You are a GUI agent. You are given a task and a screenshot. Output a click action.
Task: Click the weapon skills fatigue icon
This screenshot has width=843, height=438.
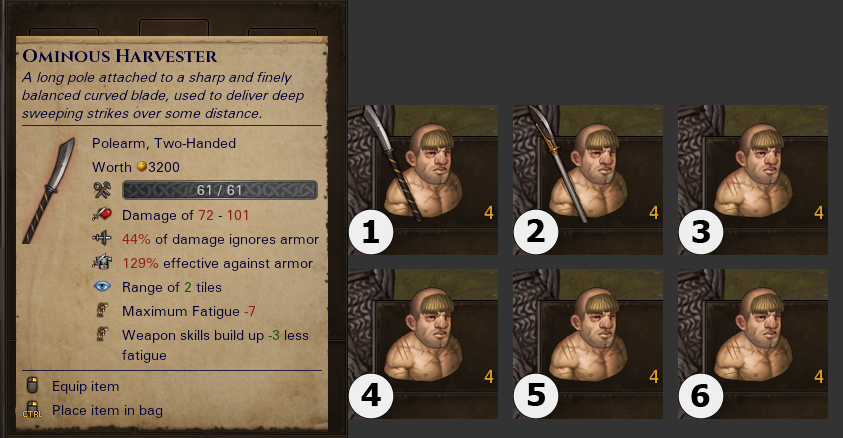click(x=102, y=334)
